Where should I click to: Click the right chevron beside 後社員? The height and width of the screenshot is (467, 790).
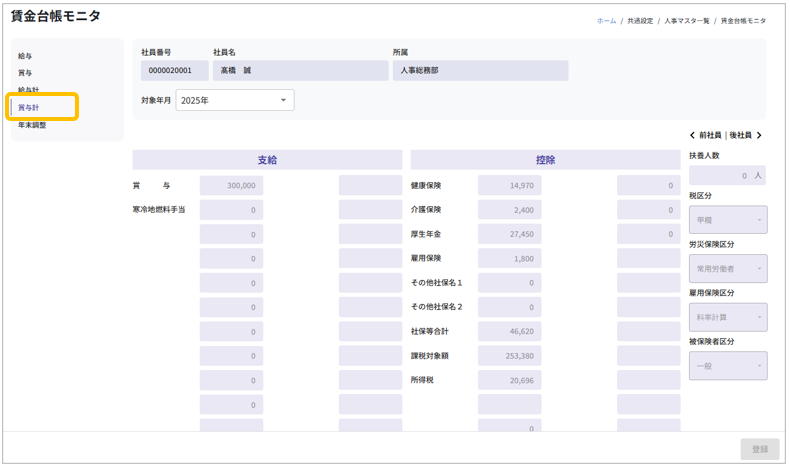click(x=759, y=135)
